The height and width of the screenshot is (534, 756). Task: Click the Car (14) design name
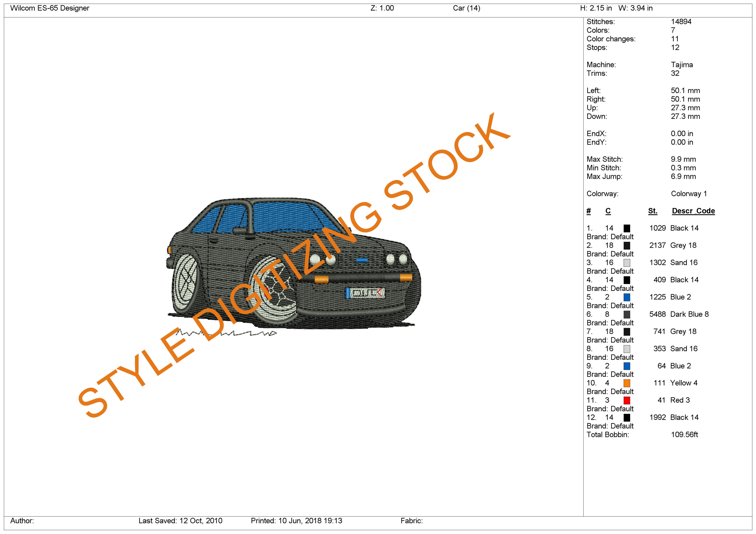click(x=466, y=8)
